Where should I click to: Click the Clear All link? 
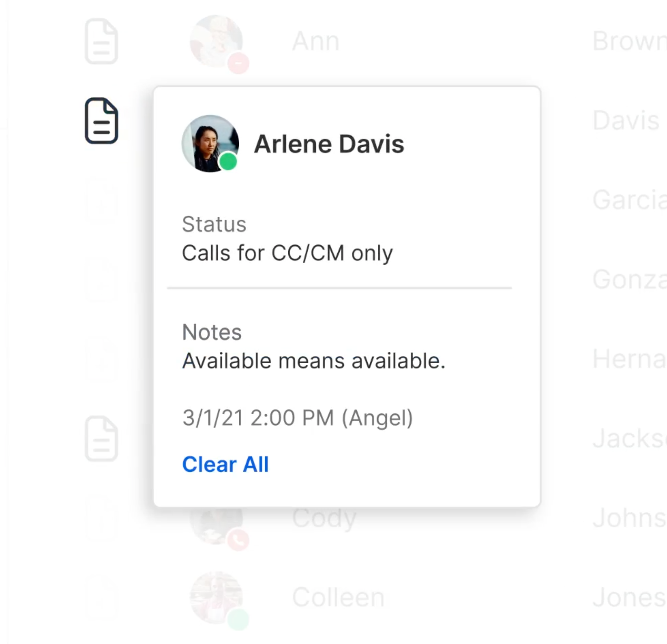226,464
